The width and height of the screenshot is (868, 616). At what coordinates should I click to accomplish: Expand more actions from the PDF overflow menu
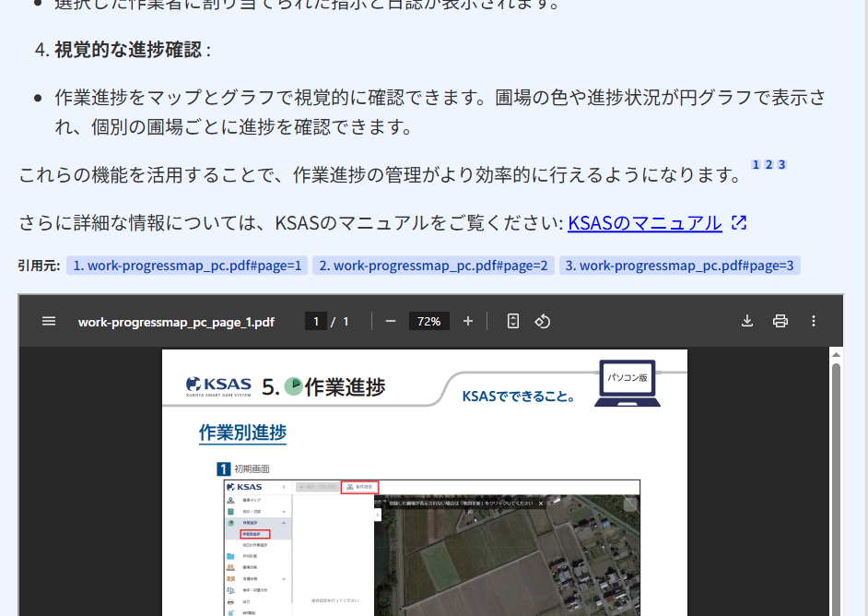pyautogui.click(x=814, y=321)
